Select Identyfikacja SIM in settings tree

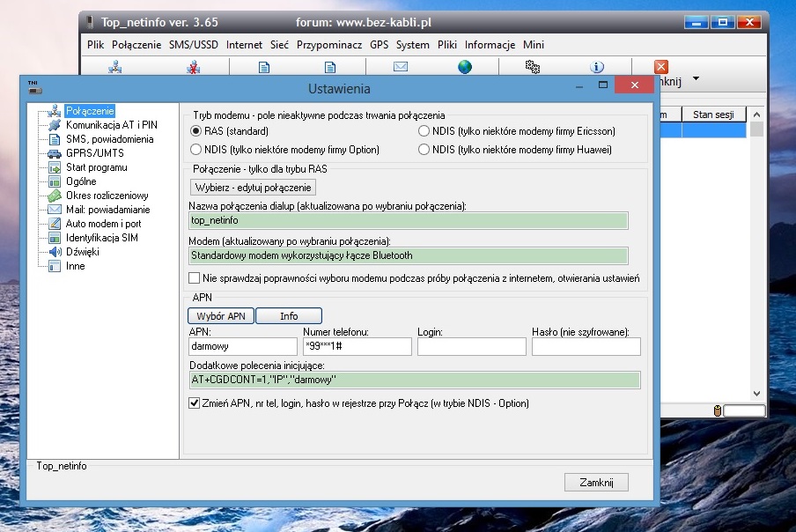[101, 238]
